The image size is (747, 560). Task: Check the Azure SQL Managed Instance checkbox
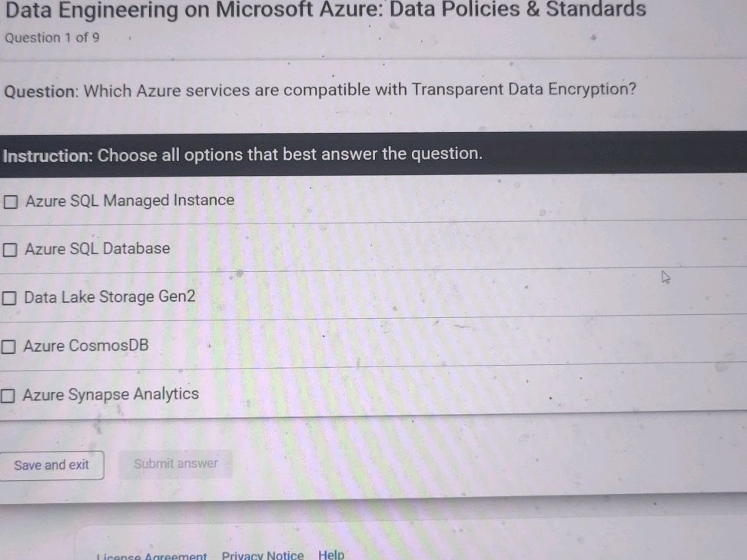[10, 200]
